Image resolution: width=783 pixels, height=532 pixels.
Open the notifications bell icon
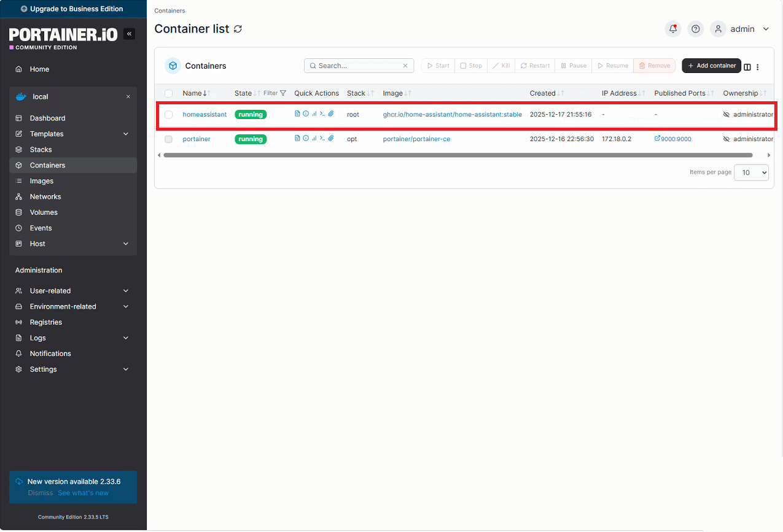(673, 29)
